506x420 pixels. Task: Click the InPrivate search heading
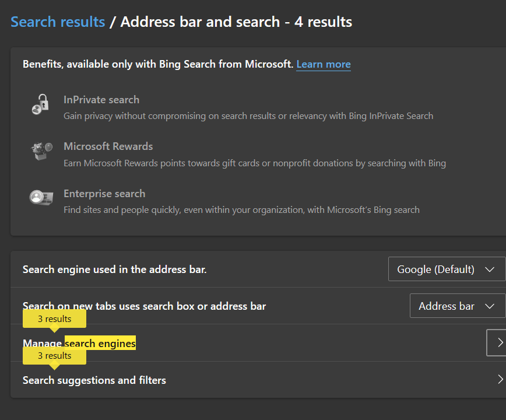(101, 100)
